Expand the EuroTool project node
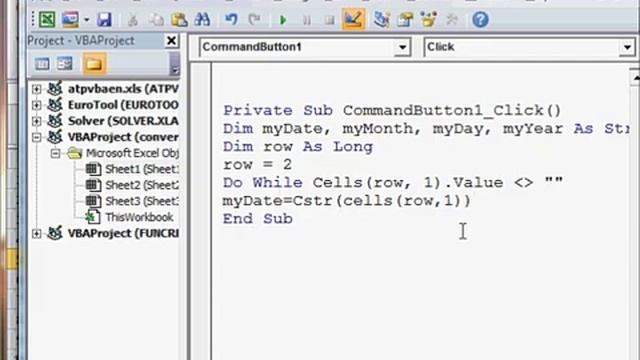 coord(36,105)
